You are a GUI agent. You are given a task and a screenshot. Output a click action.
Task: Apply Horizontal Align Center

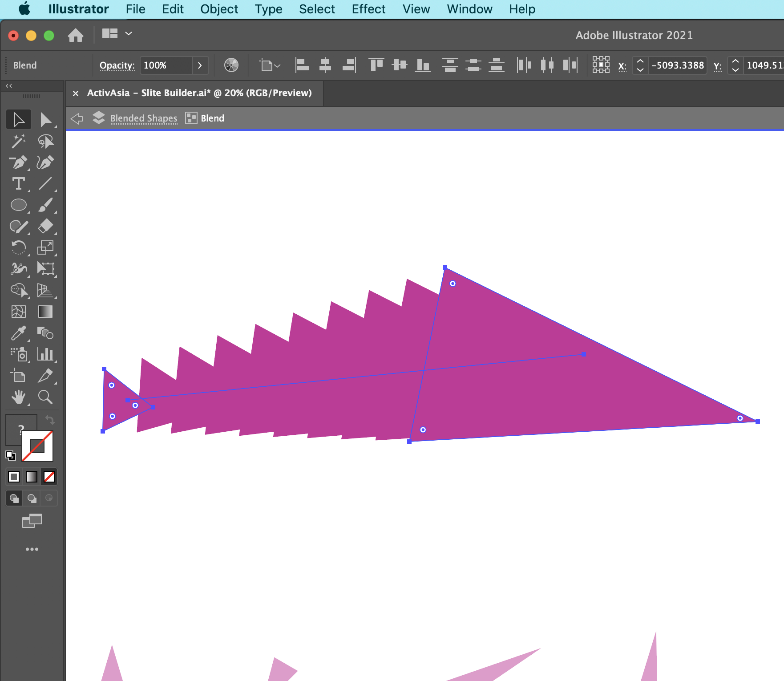point(325,65)
